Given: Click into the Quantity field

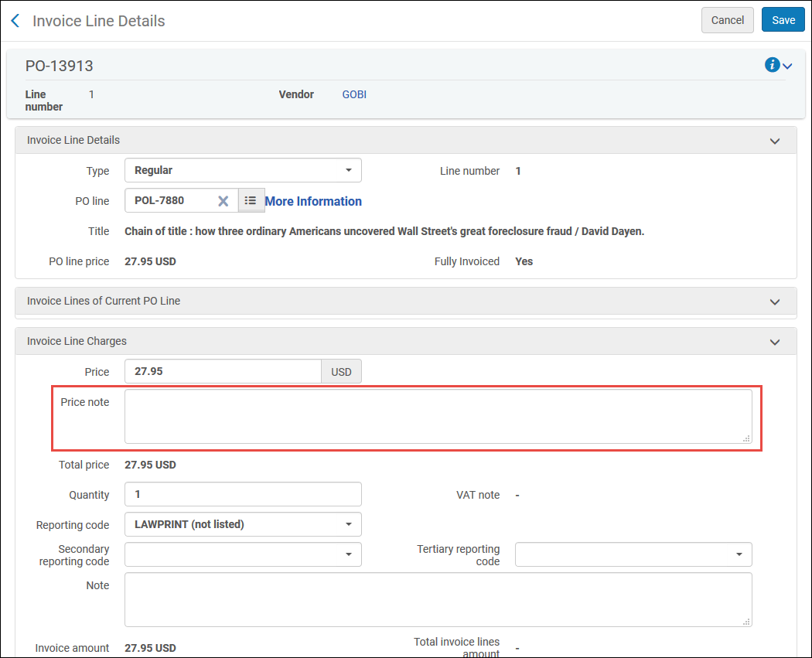Looking at the screenshot, I should point(243,494).
